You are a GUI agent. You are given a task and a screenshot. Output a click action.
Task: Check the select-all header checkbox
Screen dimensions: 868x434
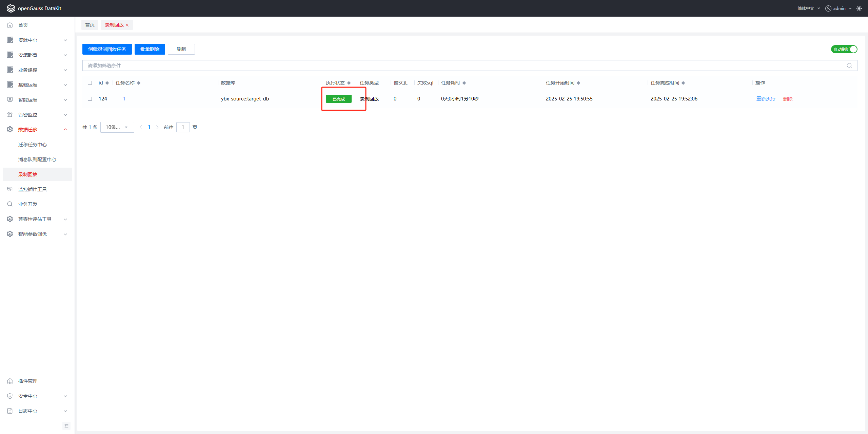pyautogui.click(x=90, y=83)
